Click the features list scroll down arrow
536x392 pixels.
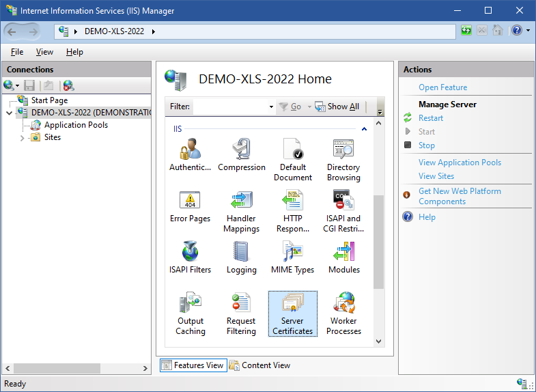click(378, 341)
